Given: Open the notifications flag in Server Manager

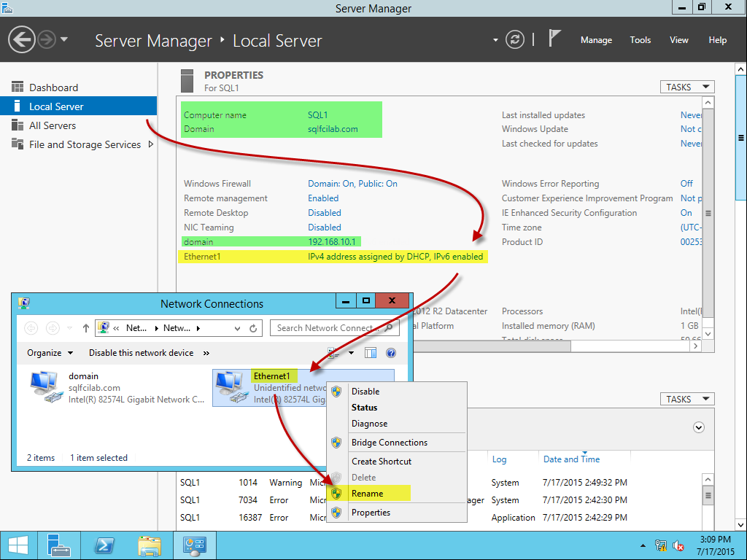Looking at the screenshot, I should point(554,38).
